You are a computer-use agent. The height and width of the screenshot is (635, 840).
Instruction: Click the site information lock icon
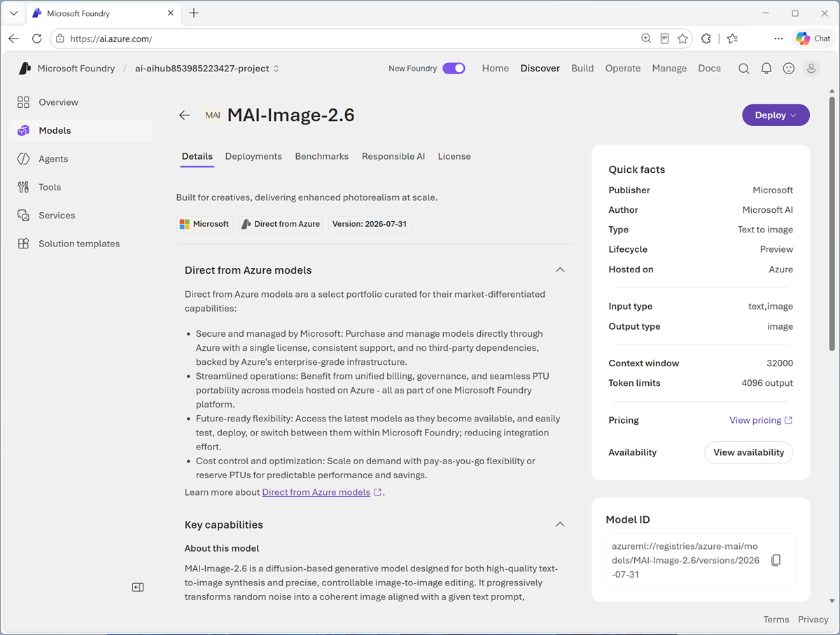click(x=60, y=39)
